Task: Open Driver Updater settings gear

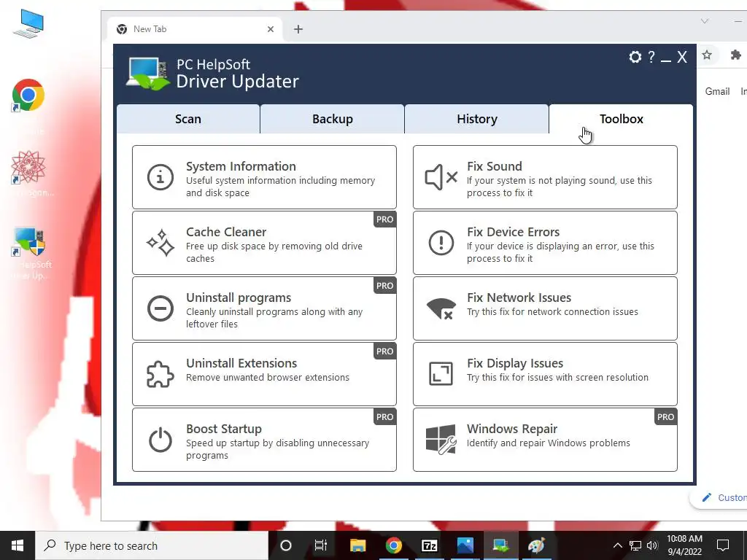Action: tap(635, 57)
